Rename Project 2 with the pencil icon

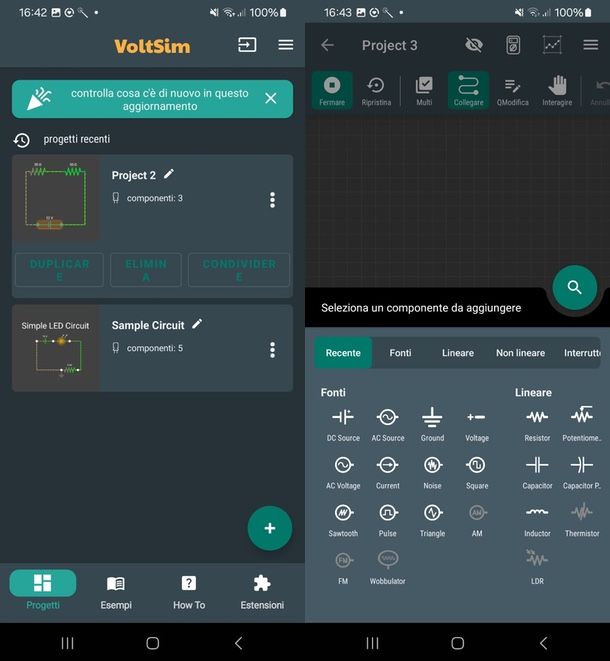click(169, 174)
